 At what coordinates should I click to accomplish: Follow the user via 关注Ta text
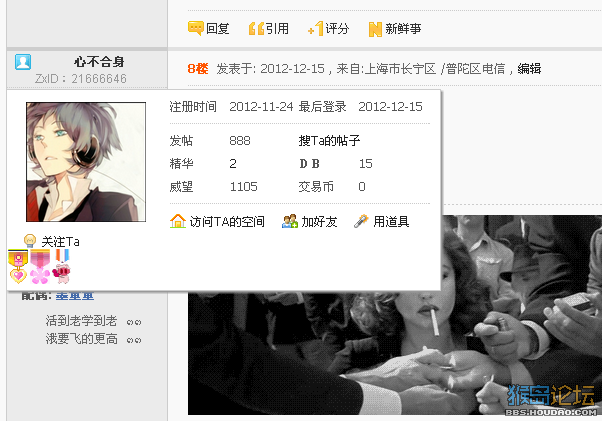60,241
